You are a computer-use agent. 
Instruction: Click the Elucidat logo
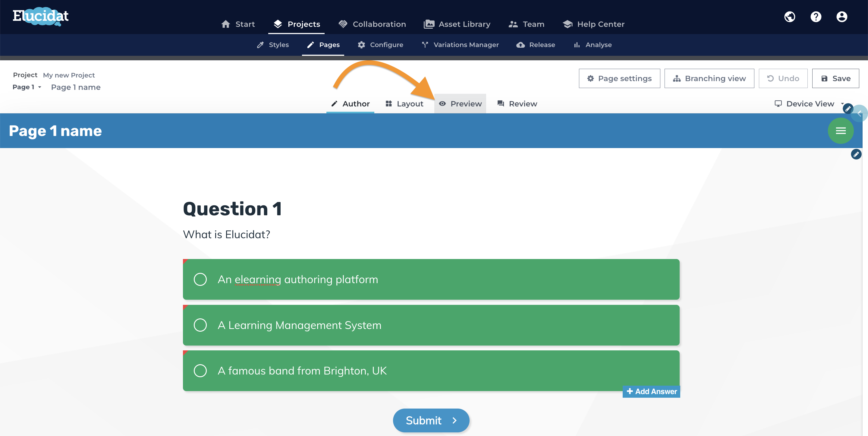[x=40, y=16]
